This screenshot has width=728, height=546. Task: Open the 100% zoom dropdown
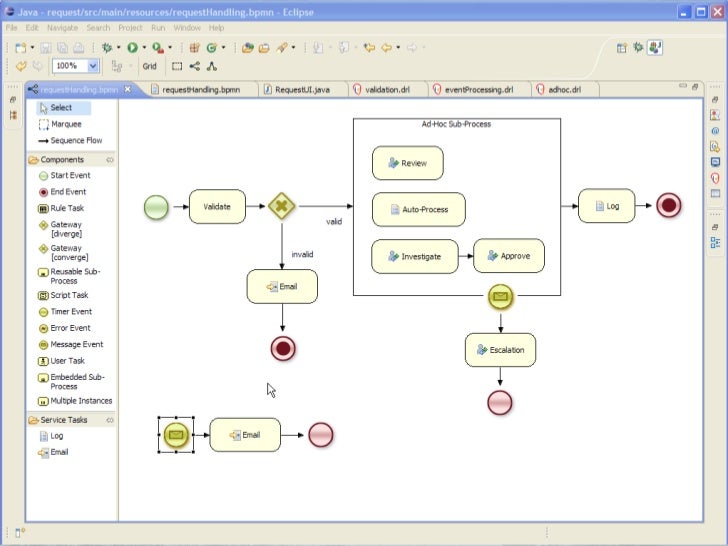click(93, 66)
